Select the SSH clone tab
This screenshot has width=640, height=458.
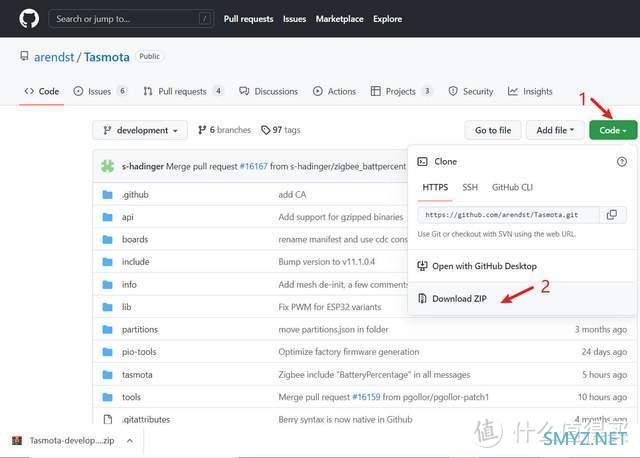click(470, 187)
